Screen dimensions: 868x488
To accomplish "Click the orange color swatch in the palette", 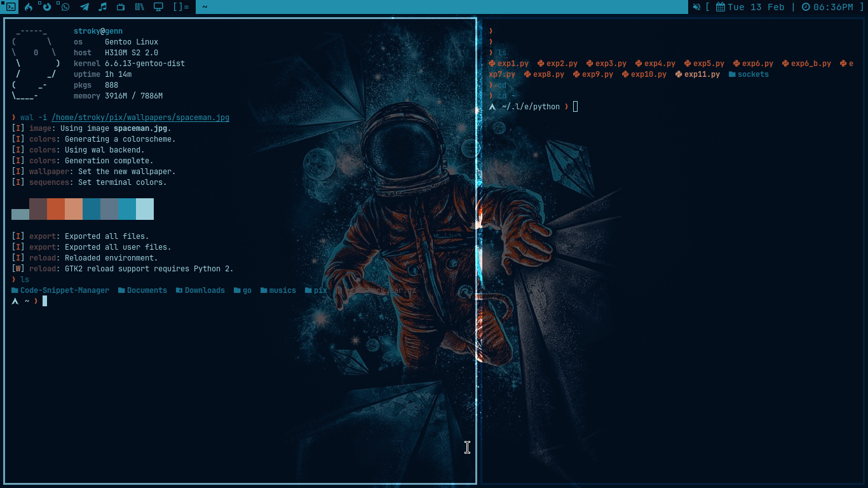I will [x=55, y=209].
